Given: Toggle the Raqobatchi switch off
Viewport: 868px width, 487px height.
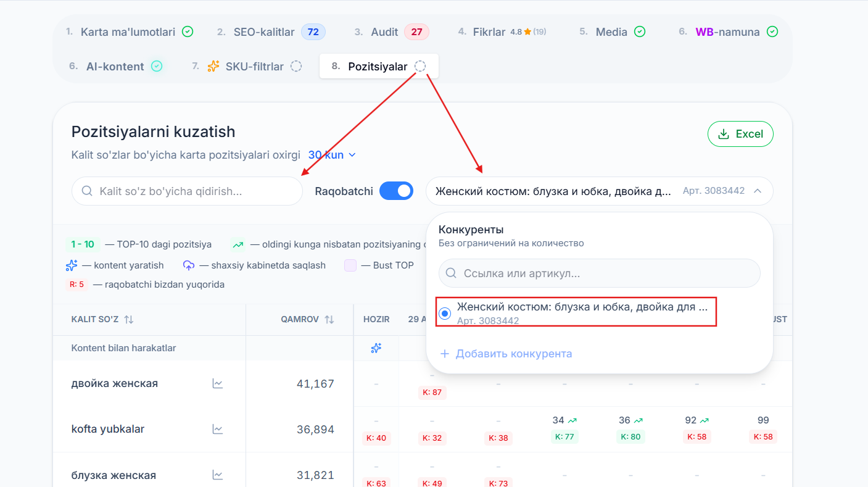Looking at the screenshot, I should pyautogui.click(x=396, y=191).
